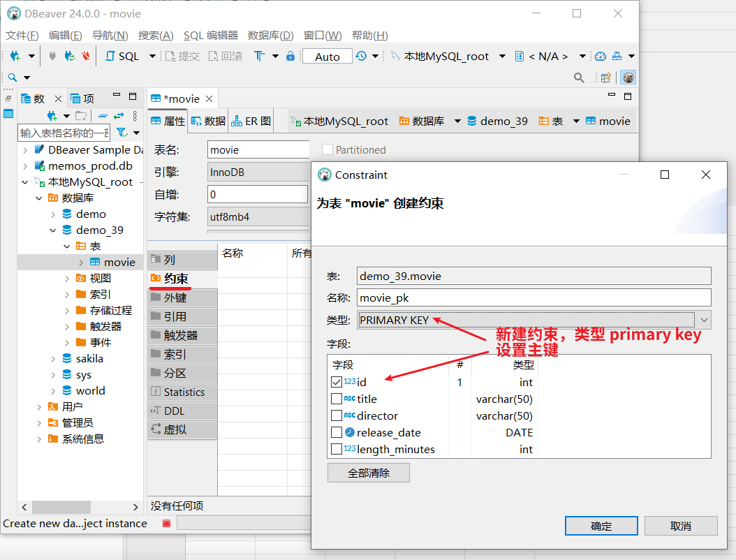Select the 外键 foreign keys side tab
The image size is (736, 560).
click(182, 297)
